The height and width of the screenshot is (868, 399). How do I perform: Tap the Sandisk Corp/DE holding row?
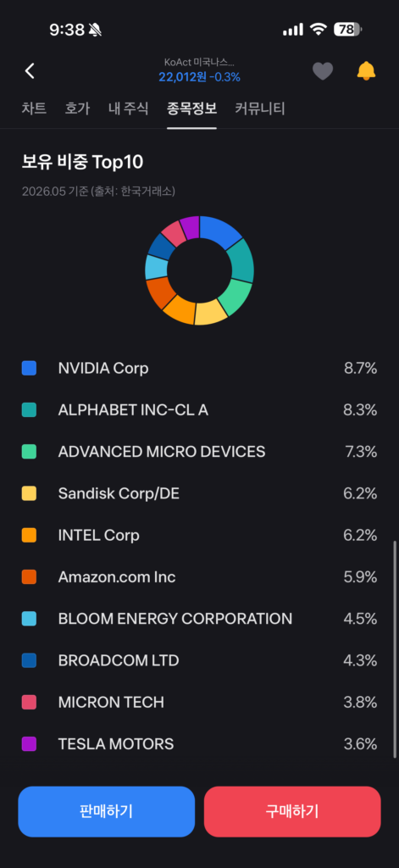click(x=199, y=493)
